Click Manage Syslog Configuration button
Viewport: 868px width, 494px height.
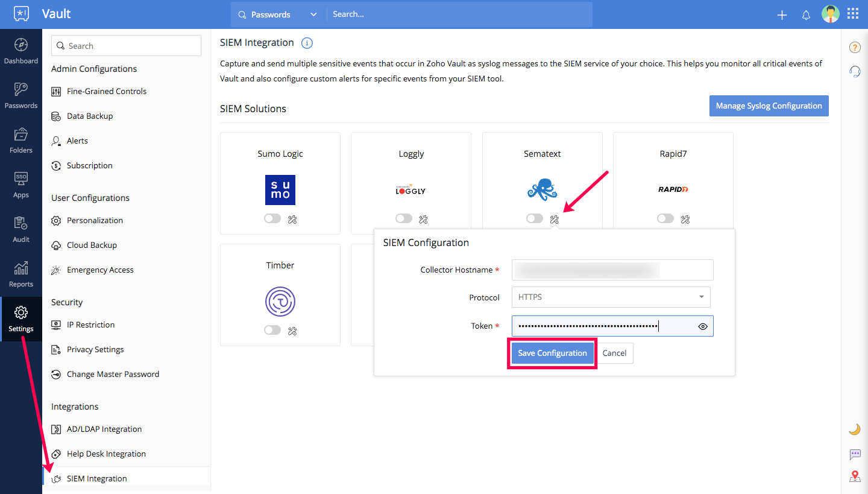click(x=769, y=106)
